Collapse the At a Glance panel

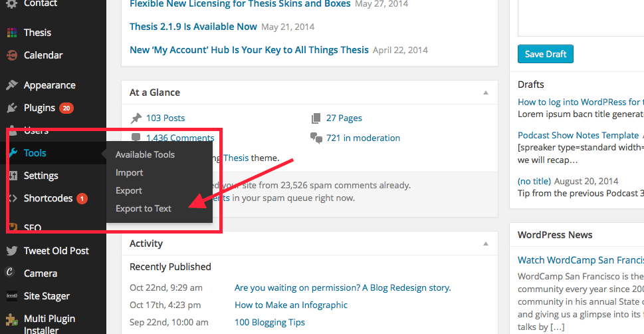click(486, 92)
